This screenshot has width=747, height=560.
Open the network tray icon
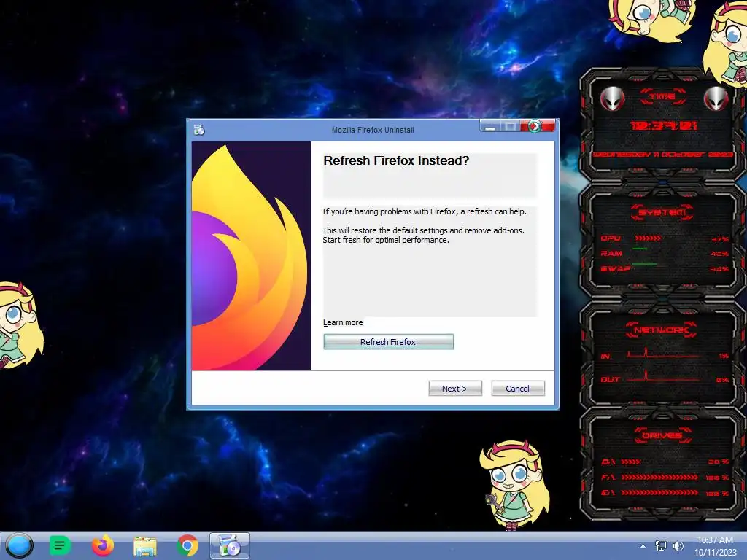click(661, 546)
